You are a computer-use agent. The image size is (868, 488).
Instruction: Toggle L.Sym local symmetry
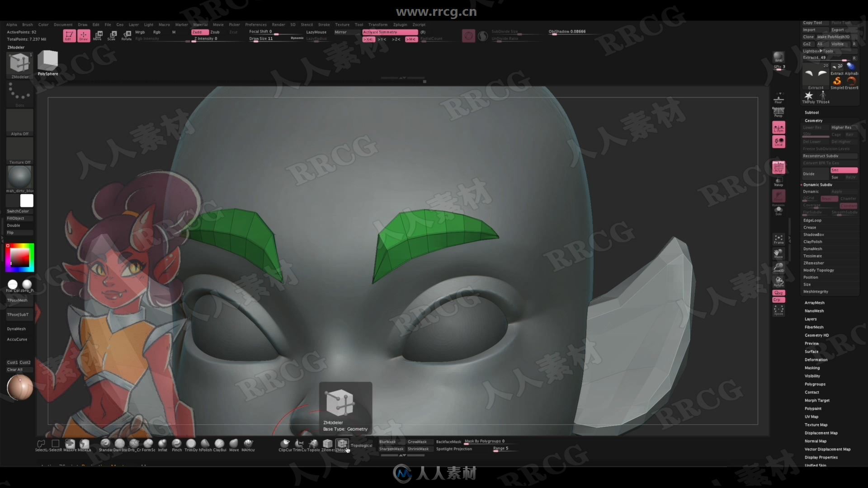778,127
